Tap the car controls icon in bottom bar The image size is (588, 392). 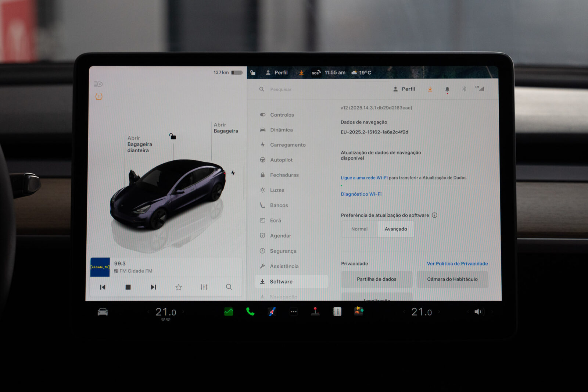(103, 312)
